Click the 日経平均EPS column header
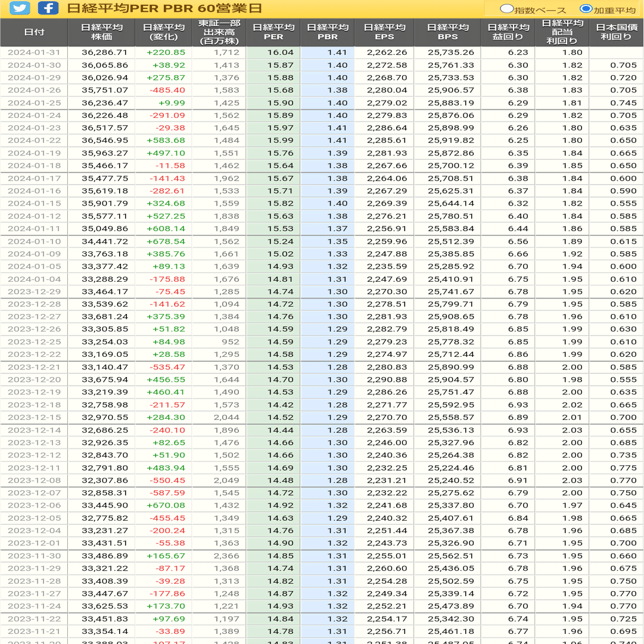 coord(384,32)
